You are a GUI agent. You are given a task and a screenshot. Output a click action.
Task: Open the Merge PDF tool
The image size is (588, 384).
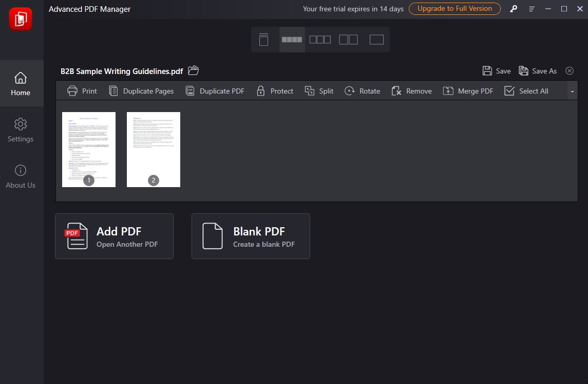[x=468, y=91]
